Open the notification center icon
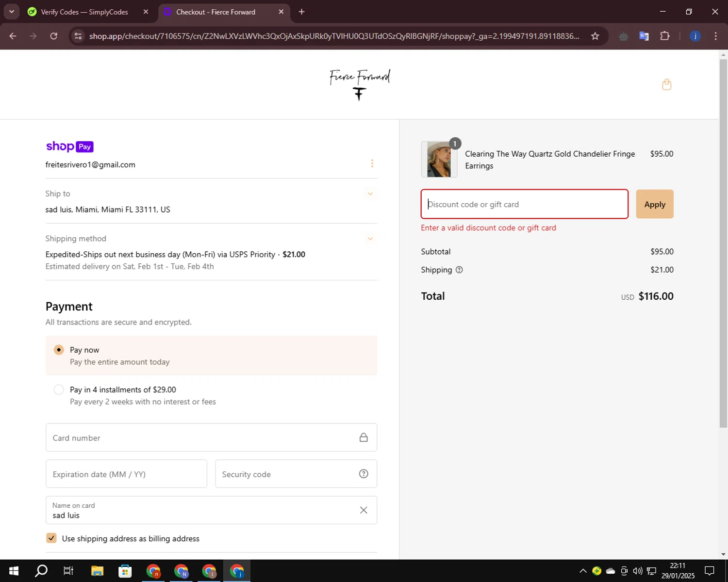Viewport: 728px width, 582px height. 710,571
